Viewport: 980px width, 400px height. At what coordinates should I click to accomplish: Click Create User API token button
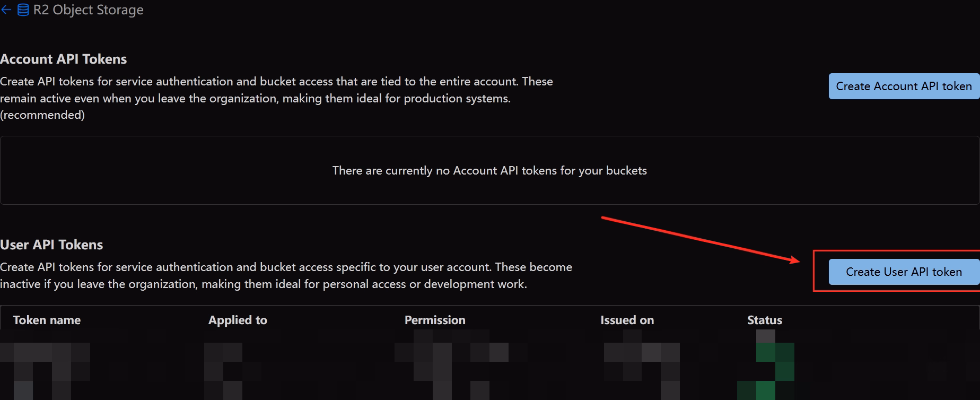pos(904,272)
